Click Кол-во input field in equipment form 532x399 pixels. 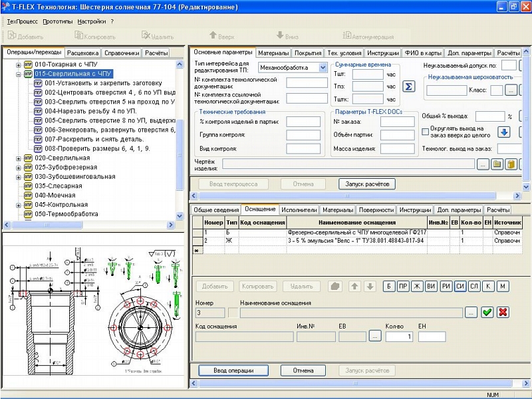point(399,336)
